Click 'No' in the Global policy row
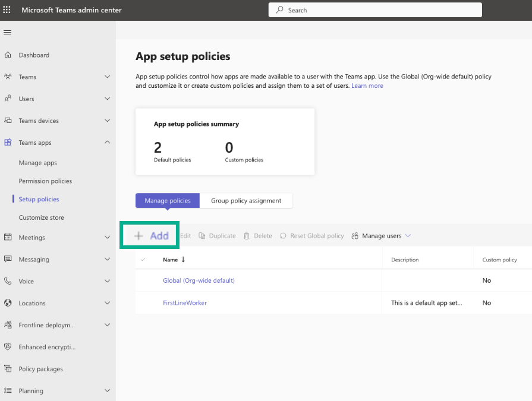The width and height of the screenshot is (532, 401). point(487,280)
